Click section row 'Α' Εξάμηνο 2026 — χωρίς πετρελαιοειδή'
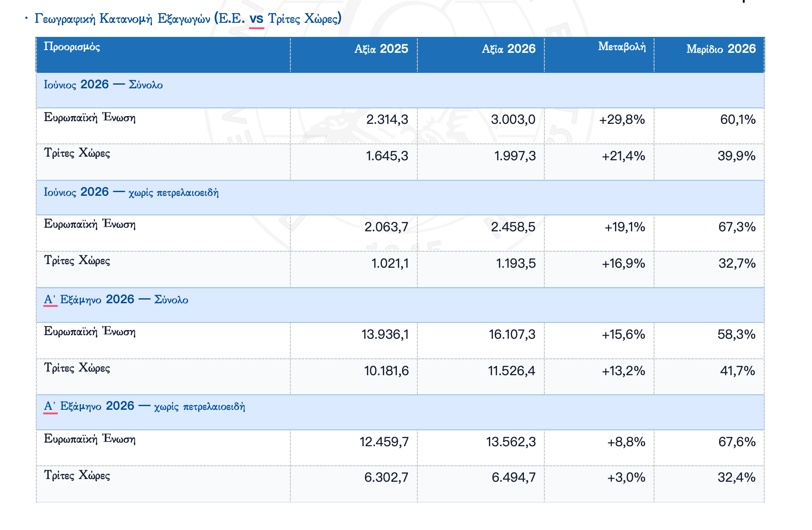This screenshot has height=530, width=812. pyautogui.click(x=401, y=412)
